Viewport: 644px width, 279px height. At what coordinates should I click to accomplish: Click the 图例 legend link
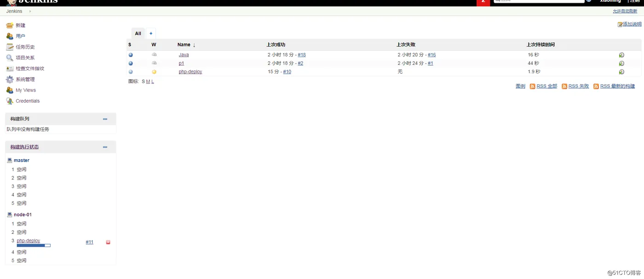point(520,86)
